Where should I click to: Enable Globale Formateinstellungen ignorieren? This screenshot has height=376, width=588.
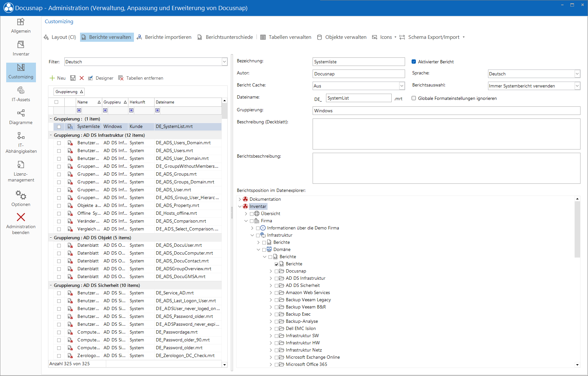[414, 98]
